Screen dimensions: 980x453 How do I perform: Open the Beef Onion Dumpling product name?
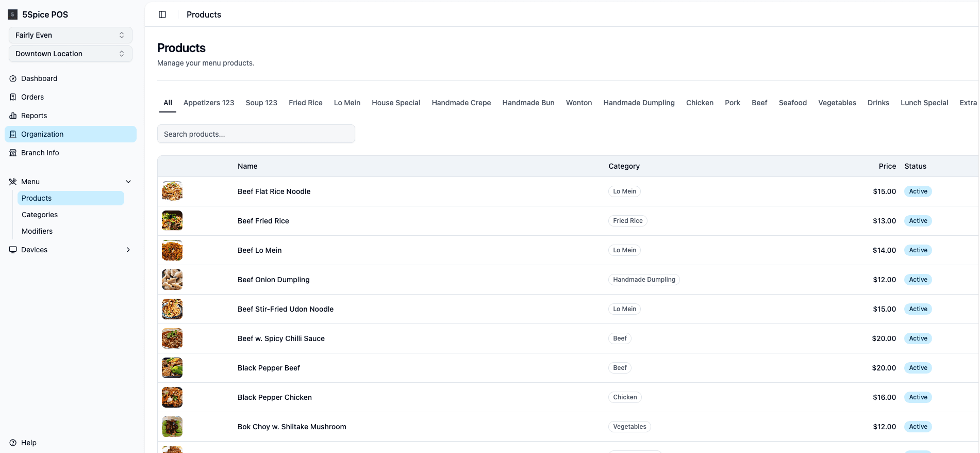(x=274, y=280)
